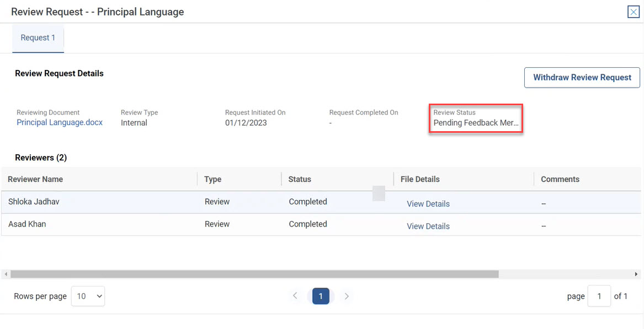Click the Type column header

(x=213, y=179)
